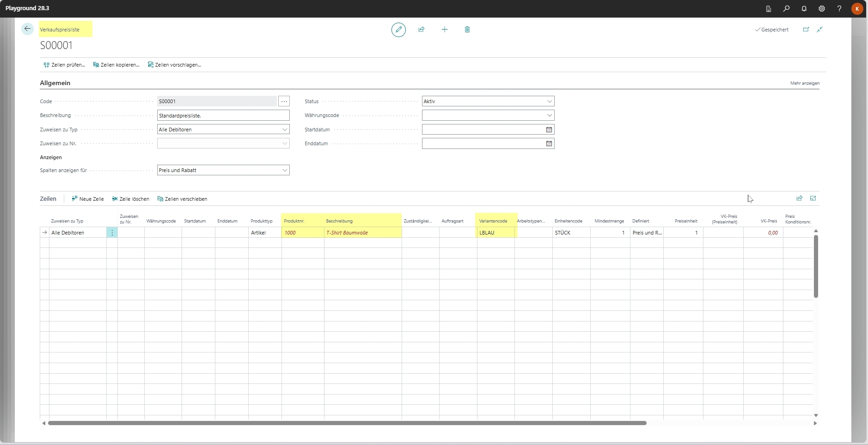Open the Spalten anzeigen für dropdown
Screen dimensions: 868x445
click(x=285, y=170)
